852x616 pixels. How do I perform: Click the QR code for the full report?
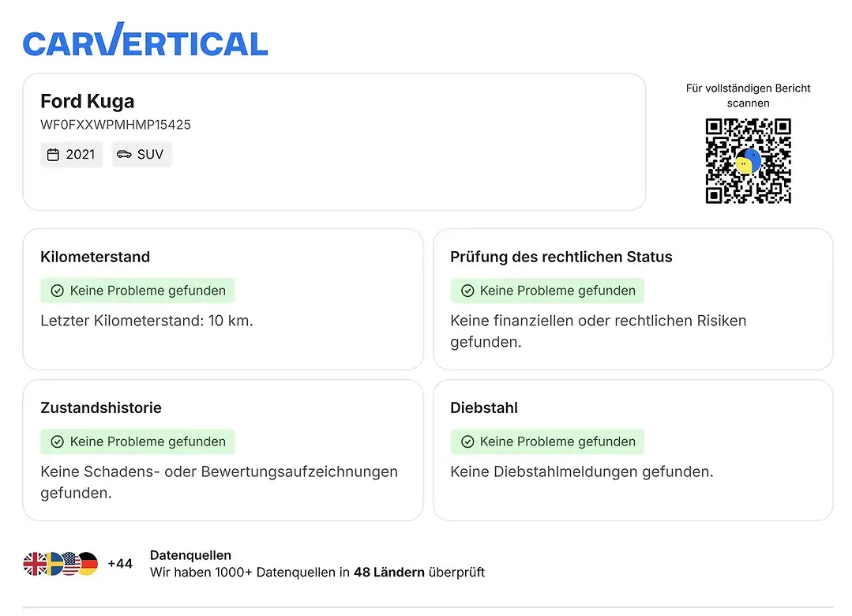748,161
